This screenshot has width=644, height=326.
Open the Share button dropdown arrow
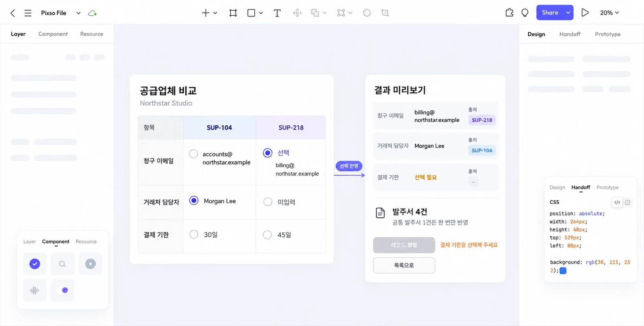tap(568, 12)
